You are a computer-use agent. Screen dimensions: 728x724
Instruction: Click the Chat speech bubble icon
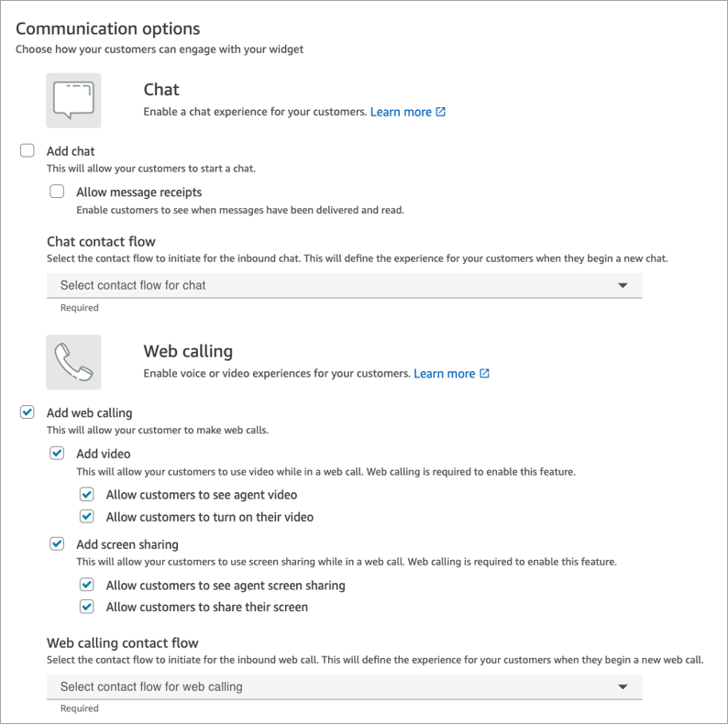pos(73,101)
